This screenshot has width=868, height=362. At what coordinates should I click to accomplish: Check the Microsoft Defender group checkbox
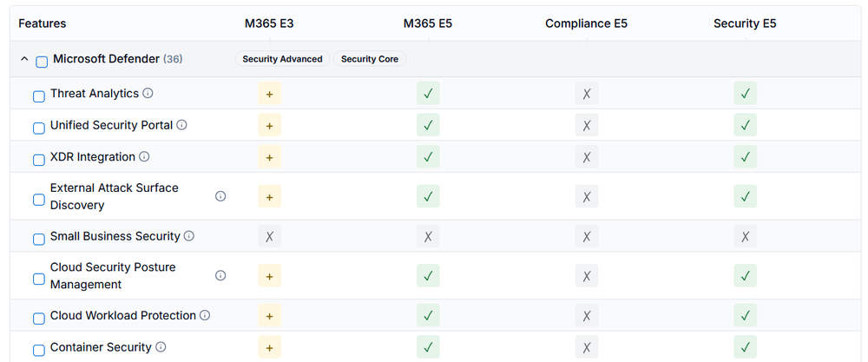[x=42, y=62]
